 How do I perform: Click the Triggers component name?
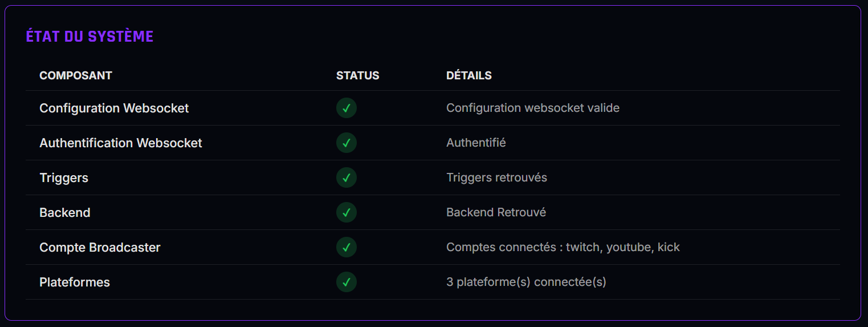tap(64, 177)
